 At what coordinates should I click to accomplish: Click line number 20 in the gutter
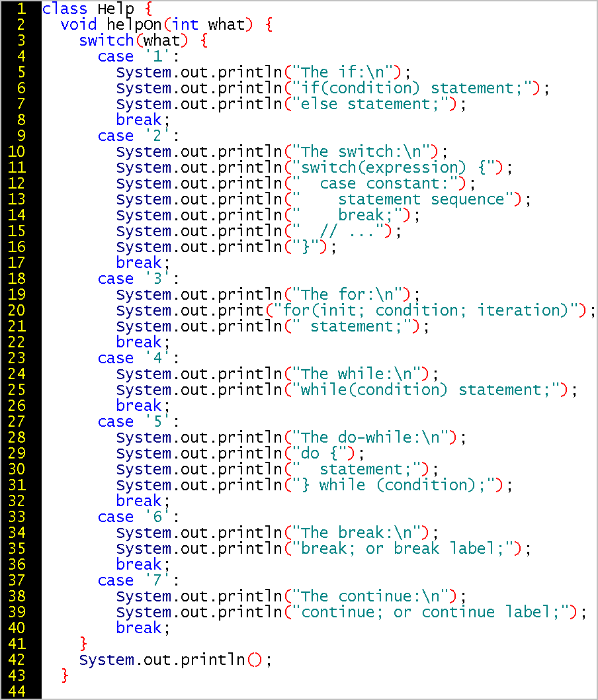point(17,310)
